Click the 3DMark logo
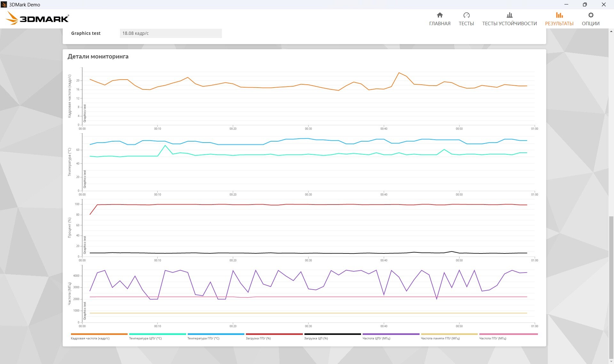614x364 pixels. coord(37,19)
